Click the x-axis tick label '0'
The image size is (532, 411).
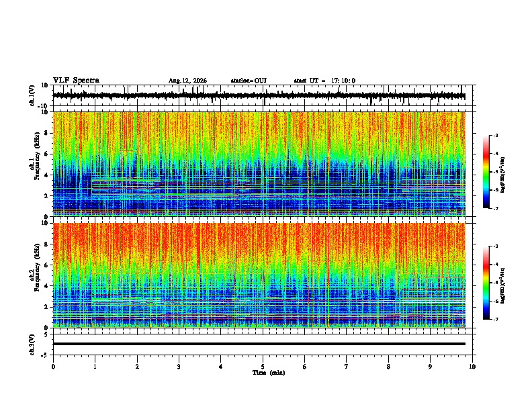tap(53, 367)
